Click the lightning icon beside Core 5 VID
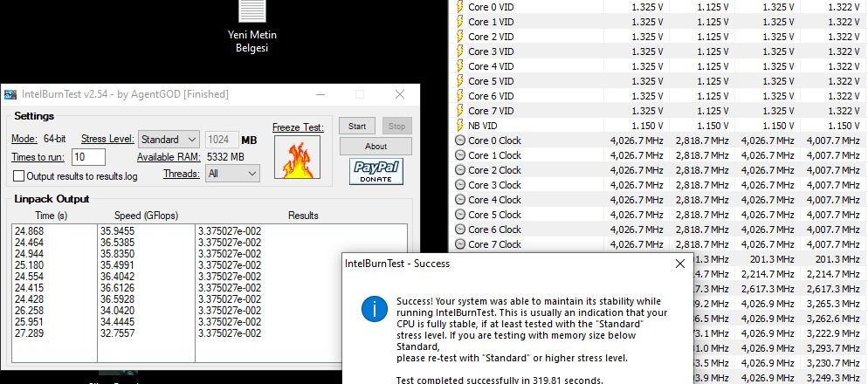 click(459, 81)
